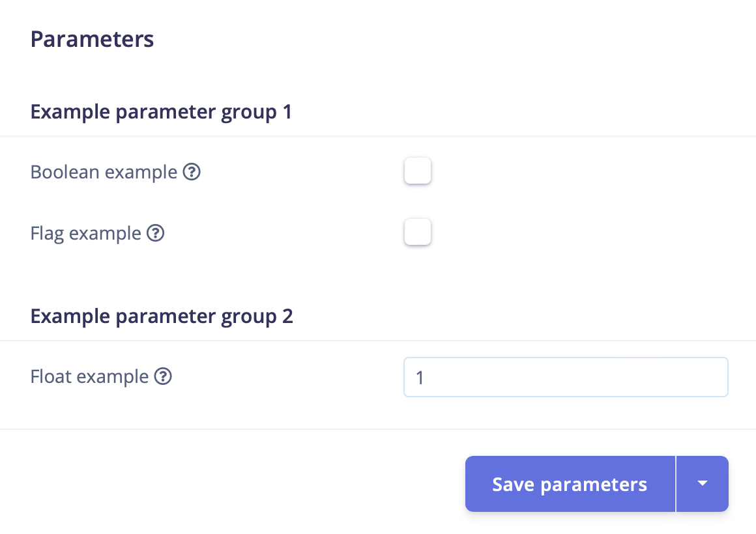This screenshot has width=756, height=534.
Task: Click the Save parameters button
Action: pos(570,484)
